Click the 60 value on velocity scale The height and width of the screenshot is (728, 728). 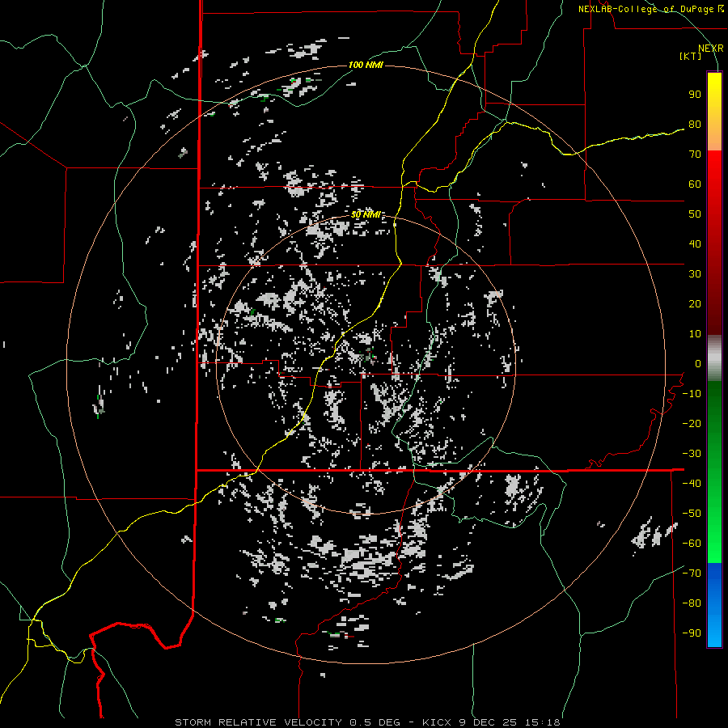[695, 184]
